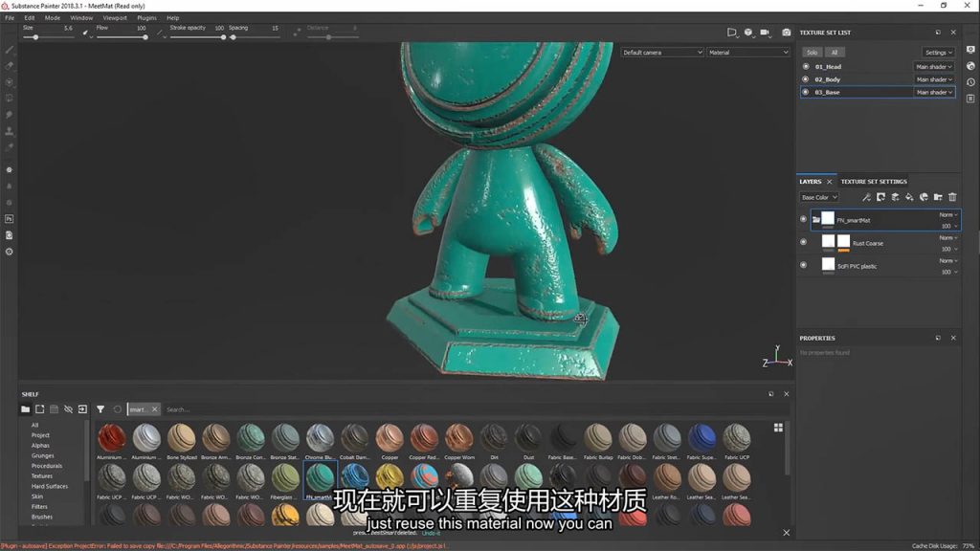
Task: Toggle the hide-eye icon in Shelf toolbar
Action: (68, 409)
